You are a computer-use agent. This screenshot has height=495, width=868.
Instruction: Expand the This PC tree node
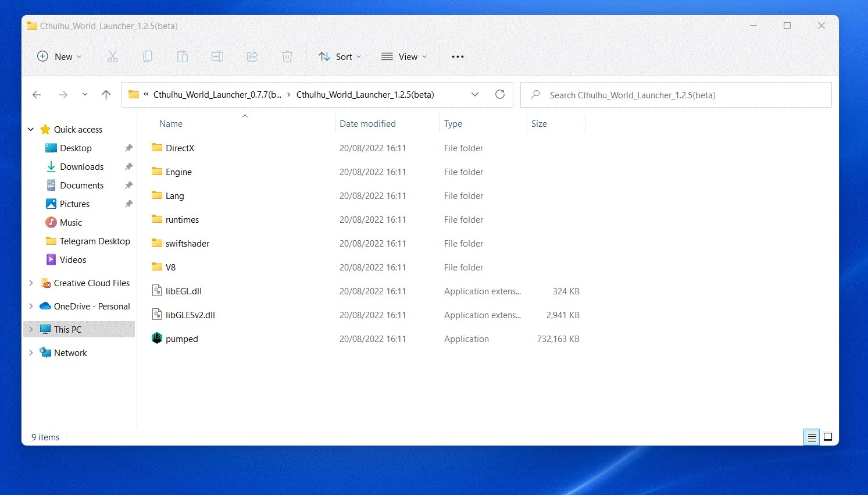tap(31, 329)
